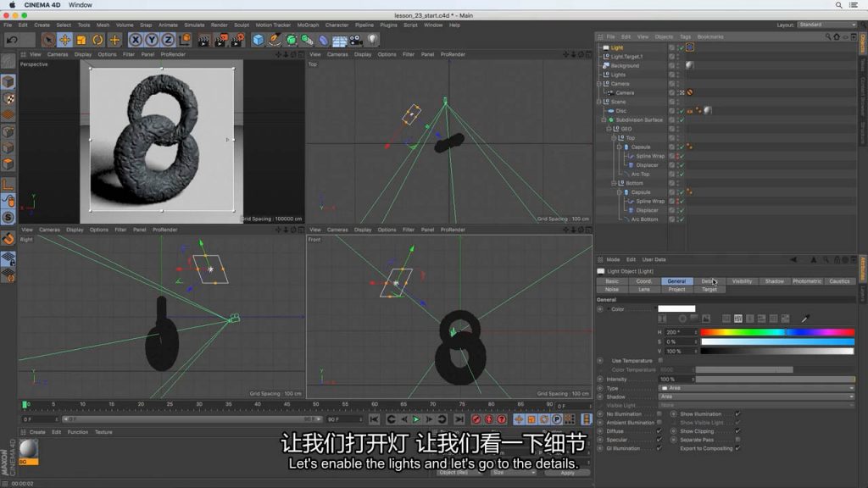This screenshot has height=488, width=868.
Task: Click the Render View clapperboard icon
Action: [x=203, y=40]
